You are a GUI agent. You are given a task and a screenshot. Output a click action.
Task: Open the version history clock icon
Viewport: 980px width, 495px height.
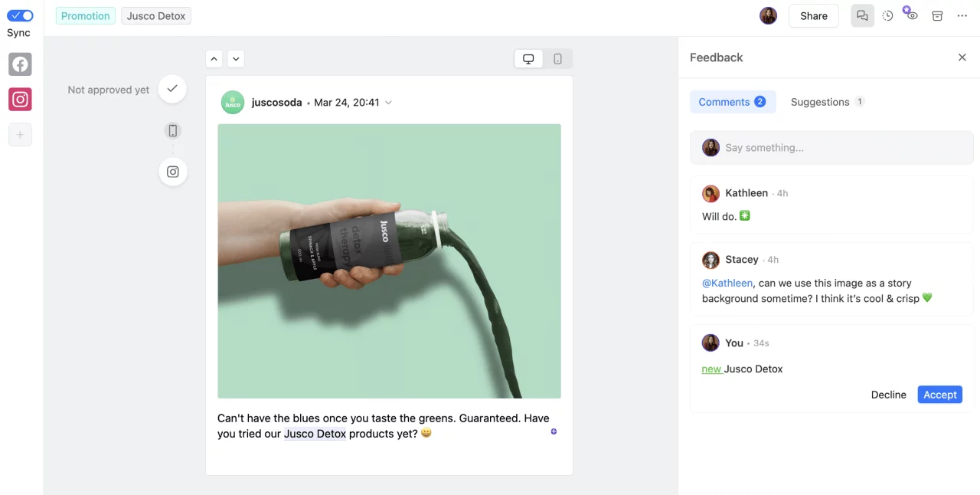point(887,15)
